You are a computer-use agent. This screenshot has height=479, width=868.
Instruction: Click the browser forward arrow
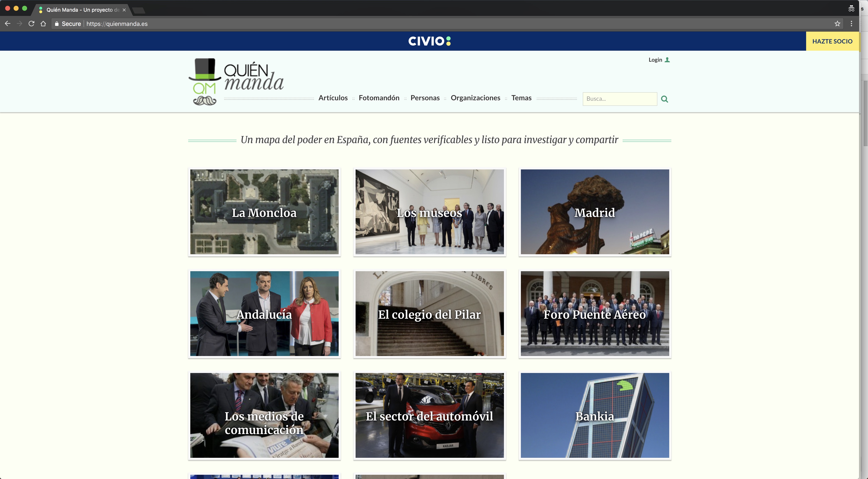[19, 24]
